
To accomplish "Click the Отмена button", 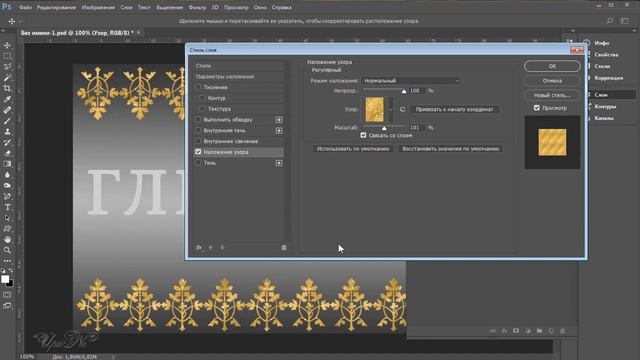I will pos(552,81).
